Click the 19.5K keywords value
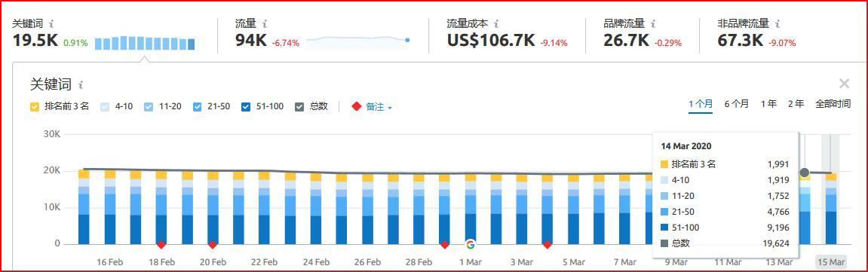Screen dimensions: 868x272 pyautogui.click(x=35, y=41)
